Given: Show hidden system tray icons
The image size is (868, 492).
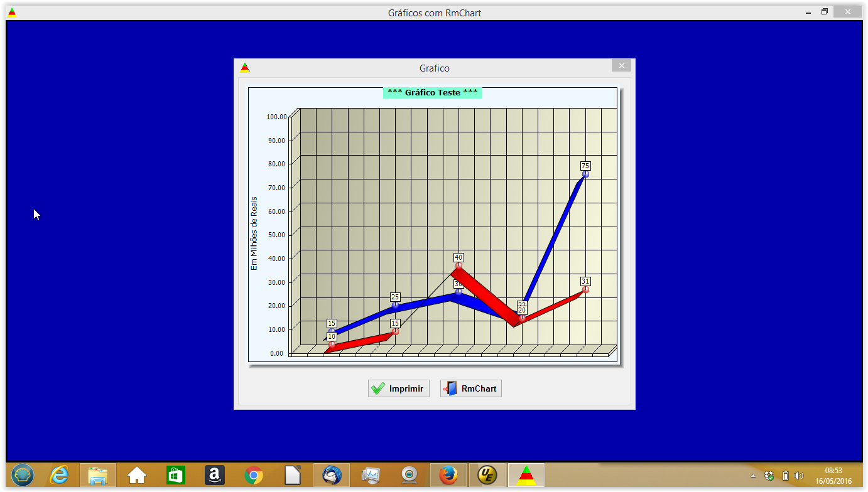Looking at the screenshot, I should 754,476.
